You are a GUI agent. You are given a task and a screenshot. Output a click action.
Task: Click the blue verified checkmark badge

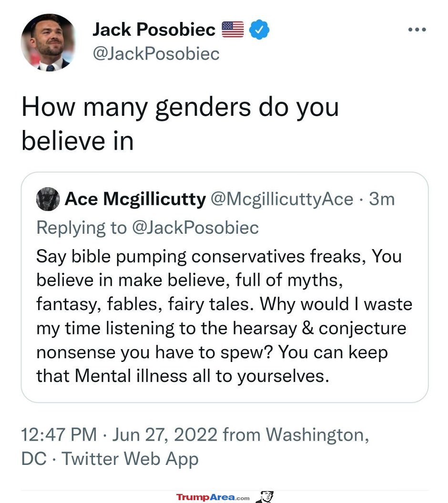click(x=259, y=30)
